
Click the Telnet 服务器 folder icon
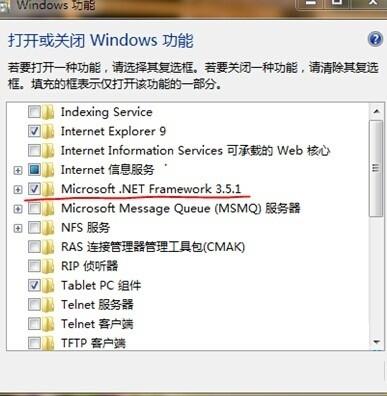[x=48, y=304]
